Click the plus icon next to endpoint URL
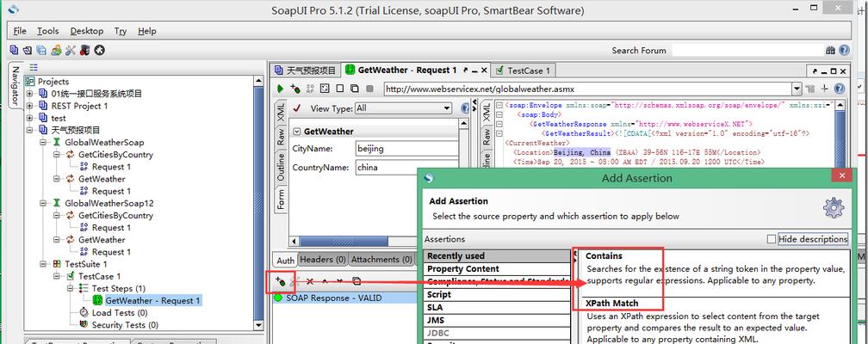 (825, 89)
